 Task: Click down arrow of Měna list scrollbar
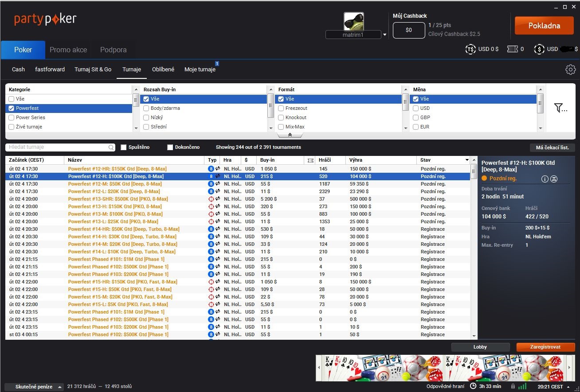coord(540,128)
